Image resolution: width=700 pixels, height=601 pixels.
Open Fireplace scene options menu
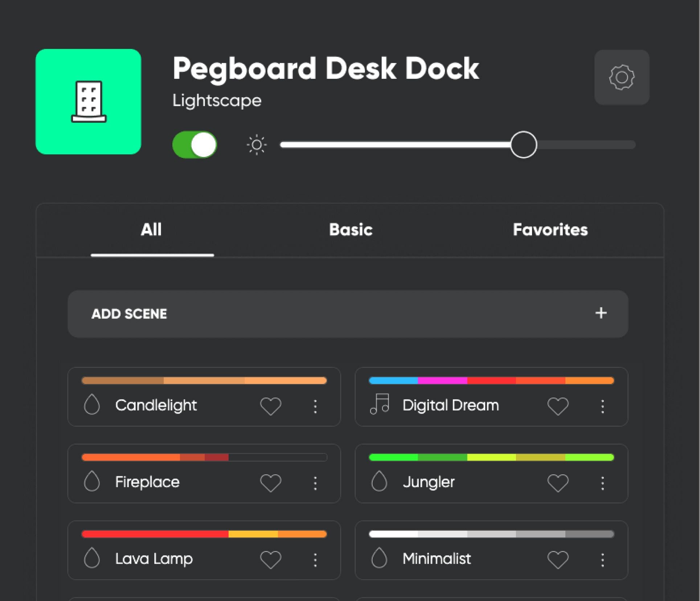315,483
